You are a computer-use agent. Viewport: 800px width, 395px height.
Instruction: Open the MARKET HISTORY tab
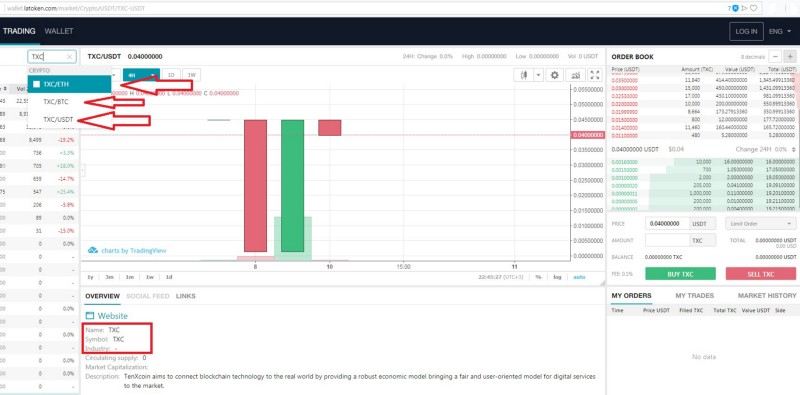tap(767, 295)
